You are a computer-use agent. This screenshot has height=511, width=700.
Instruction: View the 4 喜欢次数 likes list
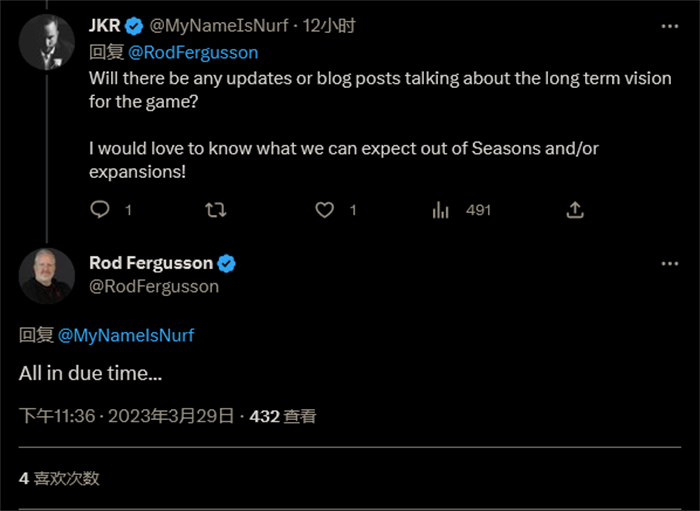coord(59,478)
